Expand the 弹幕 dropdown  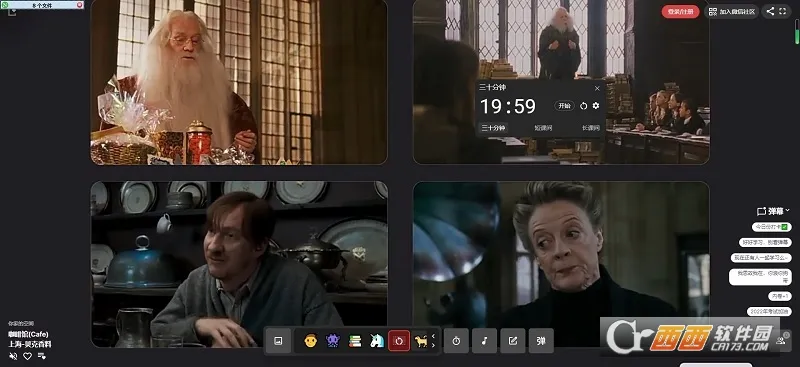click(x=773, y=211)
